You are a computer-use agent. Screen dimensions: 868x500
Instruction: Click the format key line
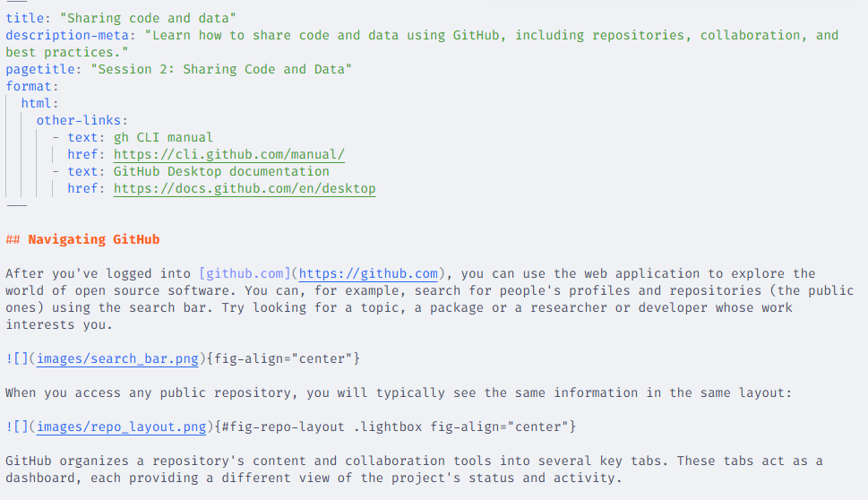(x=31, y=86)
